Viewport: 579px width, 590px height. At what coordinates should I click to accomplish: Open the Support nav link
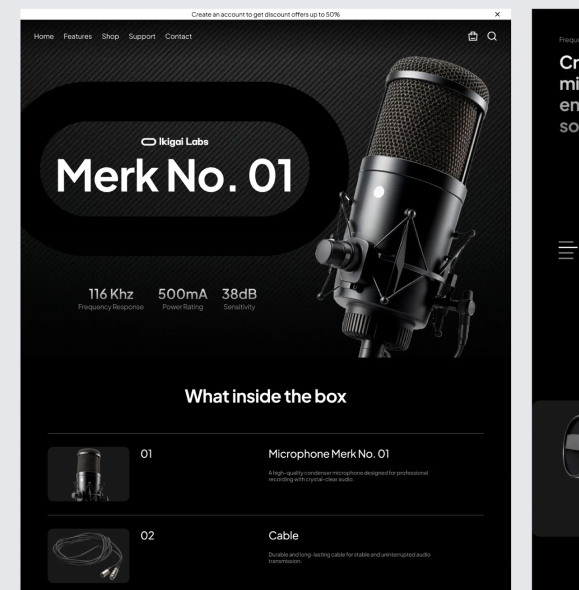click(x=142, y=36)
